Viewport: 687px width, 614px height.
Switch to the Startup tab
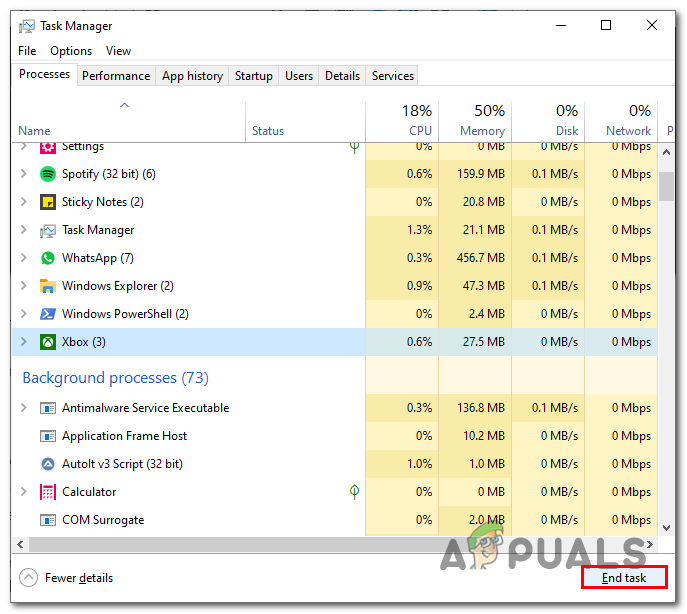(254, 76)
